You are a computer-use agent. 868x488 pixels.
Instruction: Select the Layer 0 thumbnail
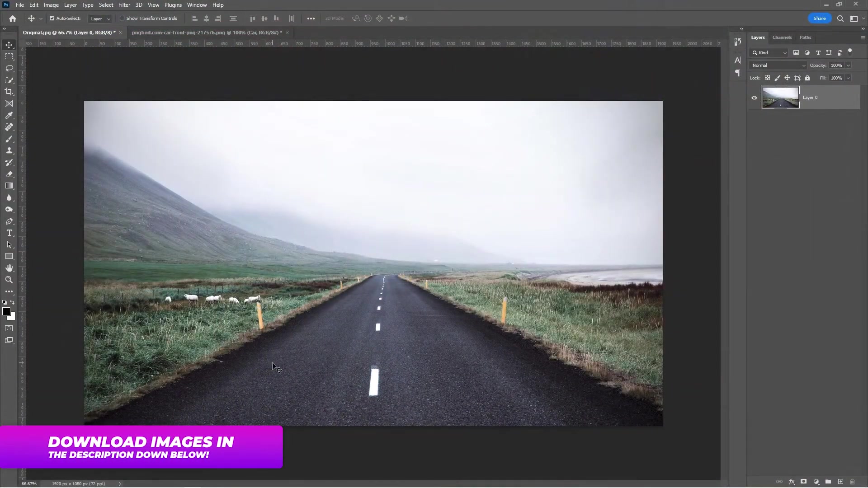tap(780, 98)
